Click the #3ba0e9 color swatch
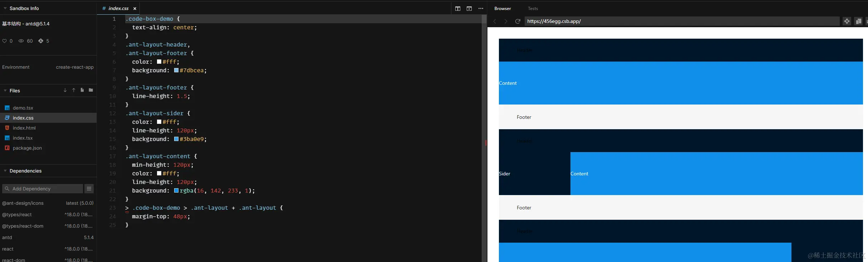Screen dimensions: 868x262 point(176,139)
